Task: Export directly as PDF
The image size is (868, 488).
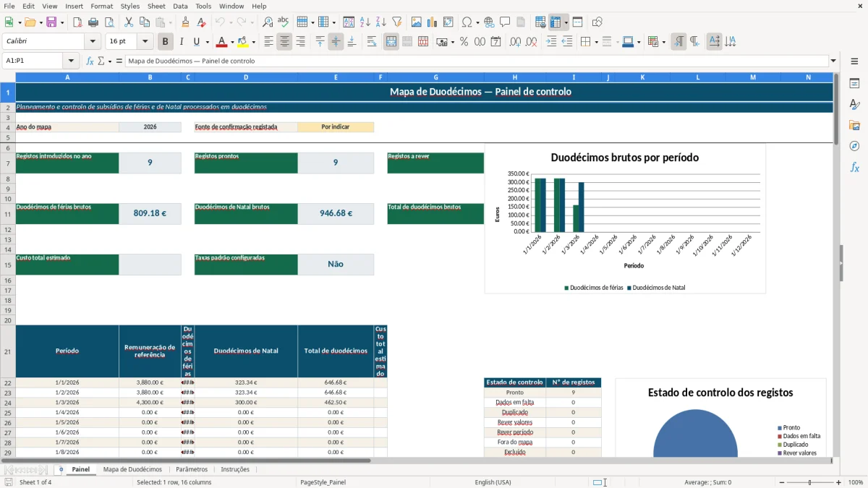Action: click(77, 22)
